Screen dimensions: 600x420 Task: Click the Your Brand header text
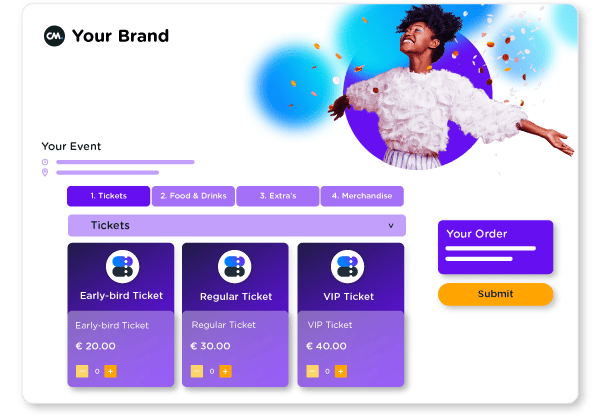(x=121, y=36)
